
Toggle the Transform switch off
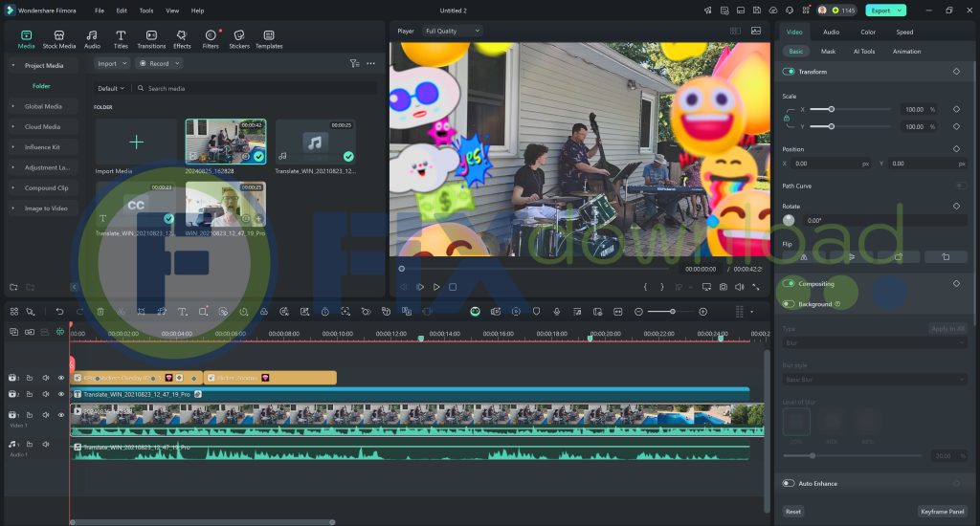coord(789,72)
